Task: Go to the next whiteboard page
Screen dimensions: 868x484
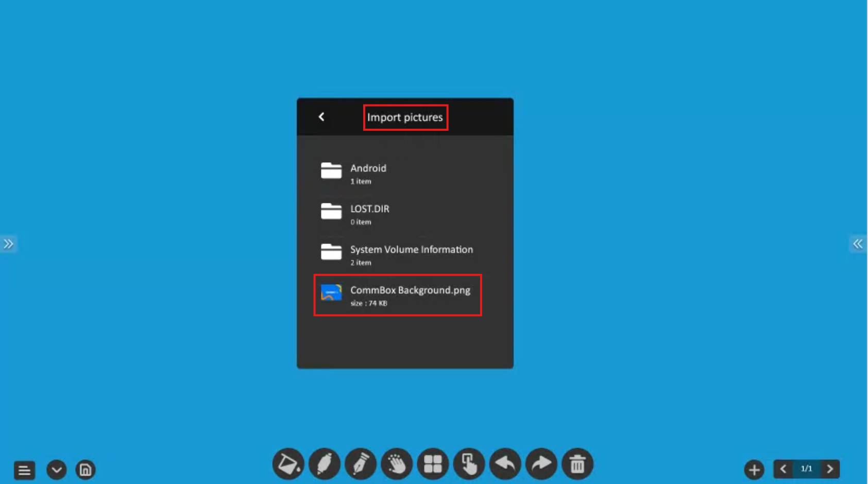Action: 830,469
